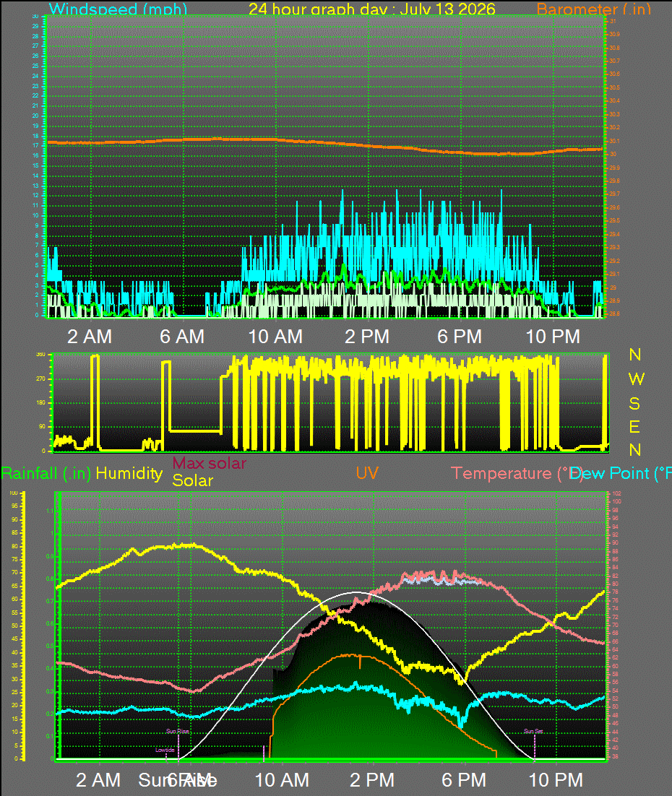672x796 pixels.
Task: Select the yellow Solar legend label
Action: [x=192, y=480]
